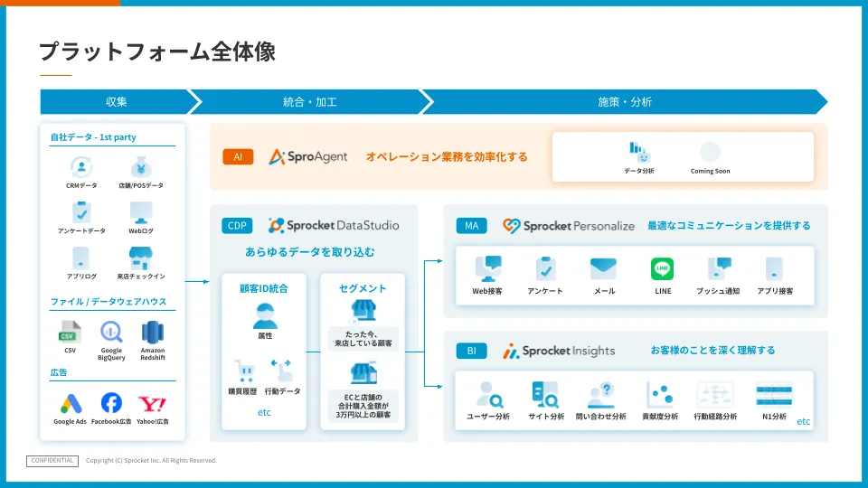The width and height of the screenshot is (868, 488).
Task: Click the アプリログ phone icon
Action: tap(80, 258)
